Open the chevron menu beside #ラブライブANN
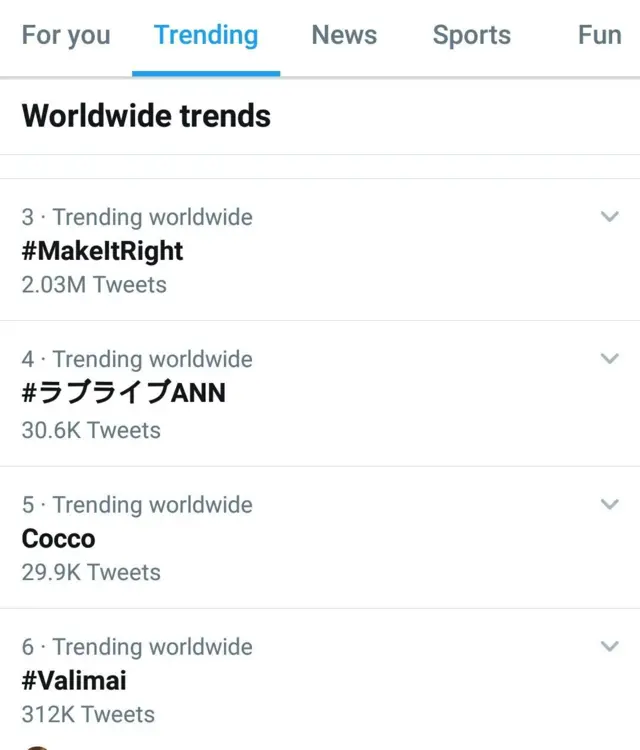Viewport: 640px width, 750px height. [609, 358]
